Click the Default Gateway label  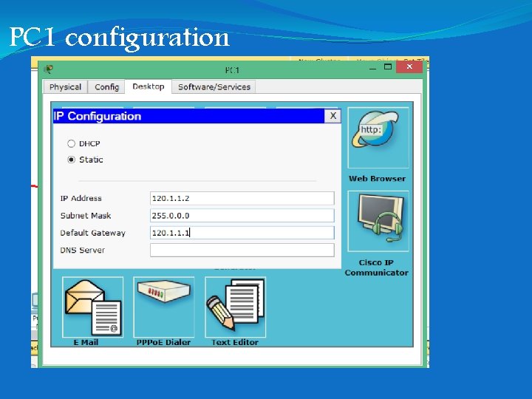pos(92,233)
